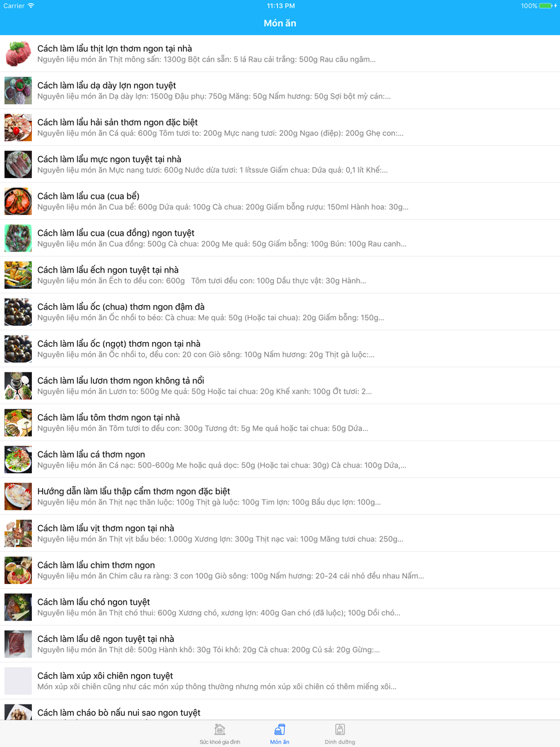
Task: Tap the lẩu tôm recipe thumbnail
Action: (18, 423)
